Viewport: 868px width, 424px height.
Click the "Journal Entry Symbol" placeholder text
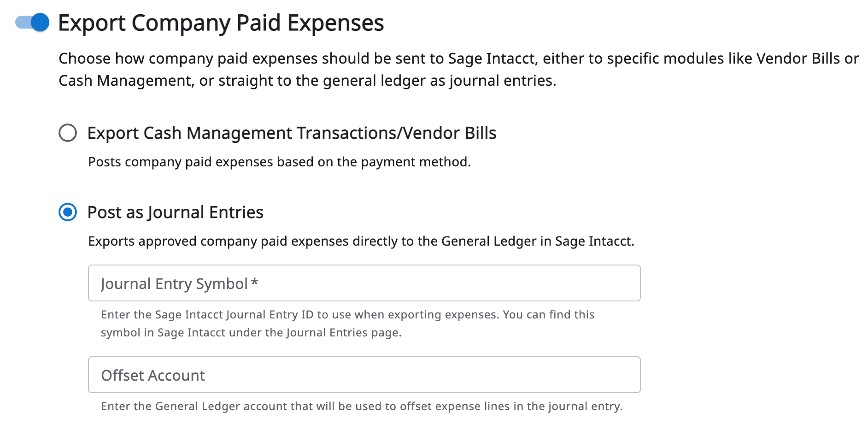coord(174,284)
